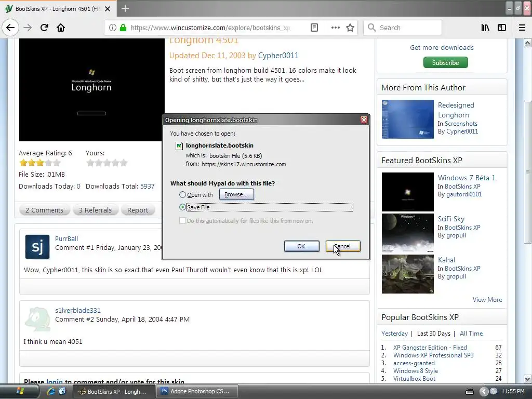Switch to BootSkins XP browser tab

(58, 9)
